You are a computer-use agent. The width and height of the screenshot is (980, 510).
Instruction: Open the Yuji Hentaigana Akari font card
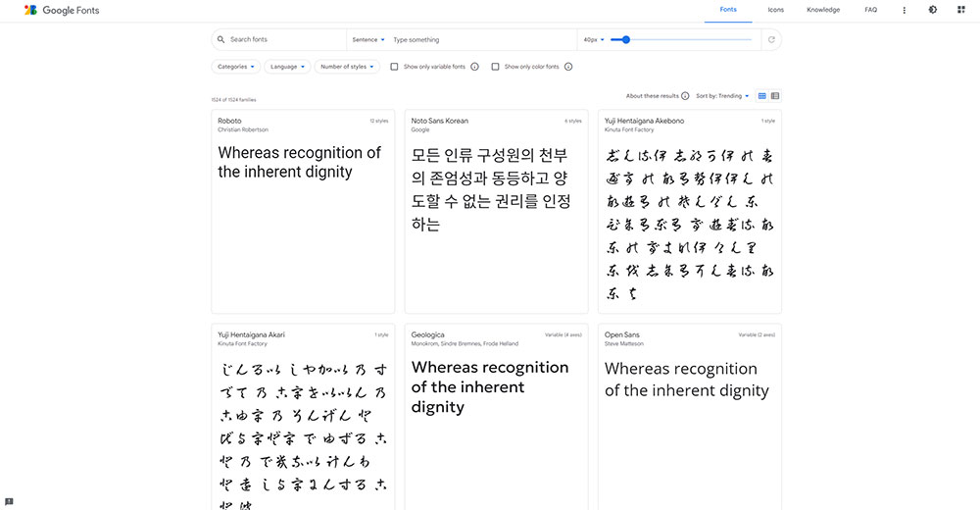[303, 417]
